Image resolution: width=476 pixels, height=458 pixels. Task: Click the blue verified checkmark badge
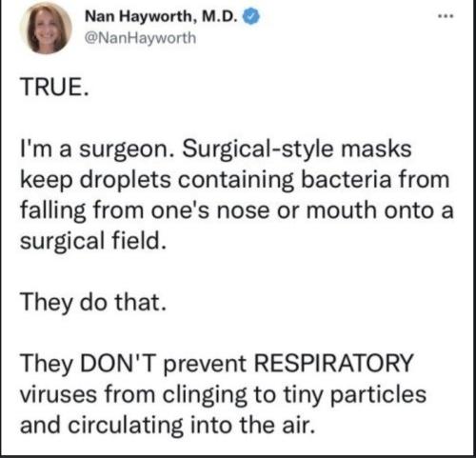[251, 17]
